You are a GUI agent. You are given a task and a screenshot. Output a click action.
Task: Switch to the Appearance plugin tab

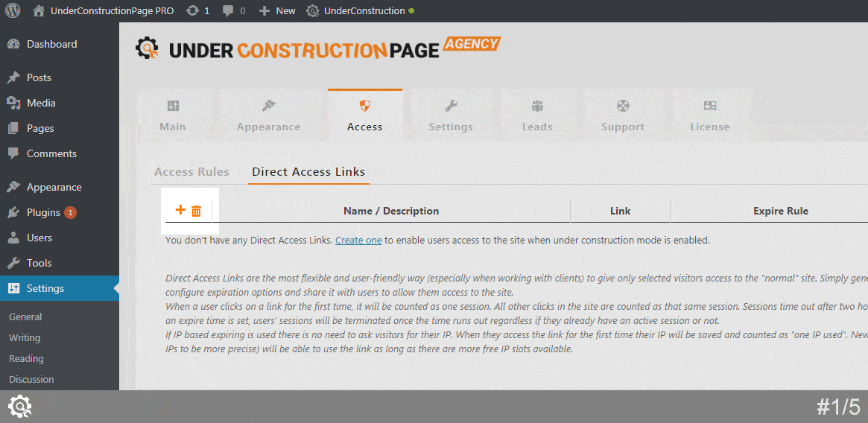(x=268, y=115)
